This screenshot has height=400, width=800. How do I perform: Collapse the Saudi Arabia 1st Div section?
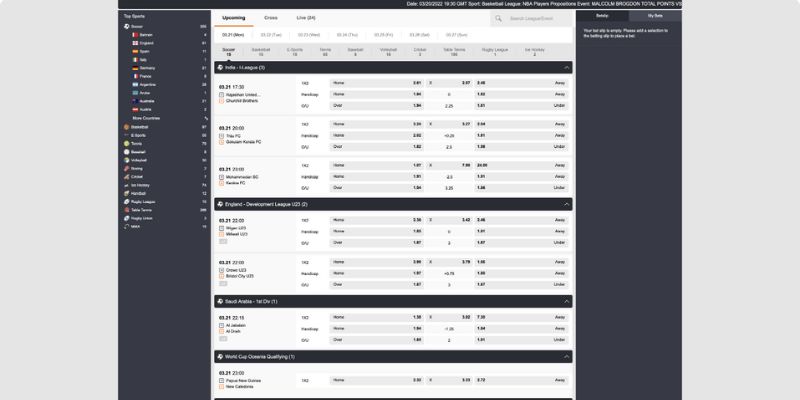pos(566,302)
